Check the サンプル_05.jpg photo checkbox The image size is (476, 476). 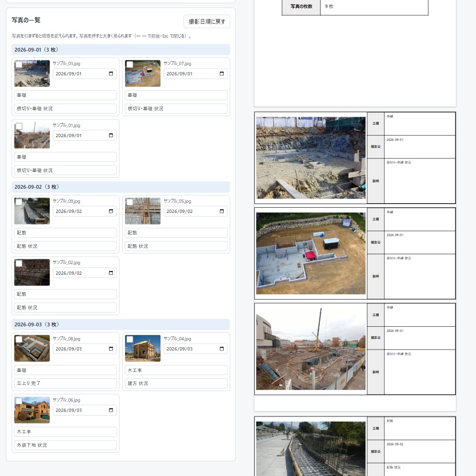point(130,202)
